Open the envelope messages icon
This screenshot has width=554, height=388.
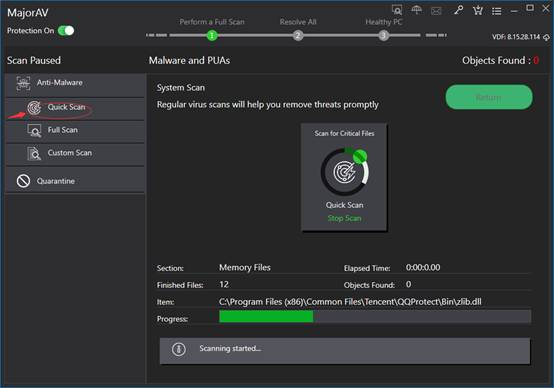436,11
